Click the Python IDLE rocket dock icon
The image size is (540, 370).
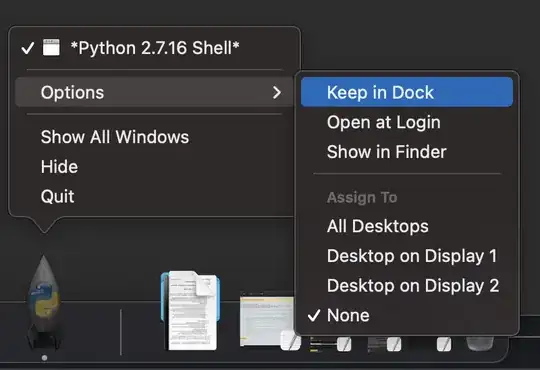coord(44,302)
